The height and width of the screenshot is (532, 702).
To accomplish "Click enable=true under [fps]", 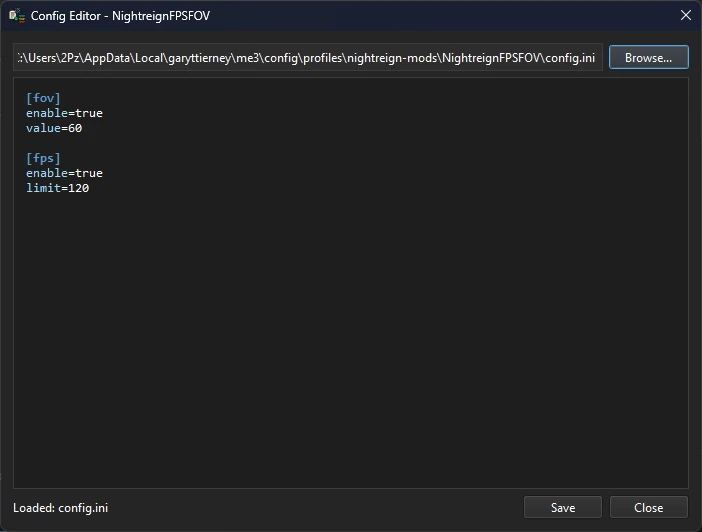I will [x=64, y=173].
